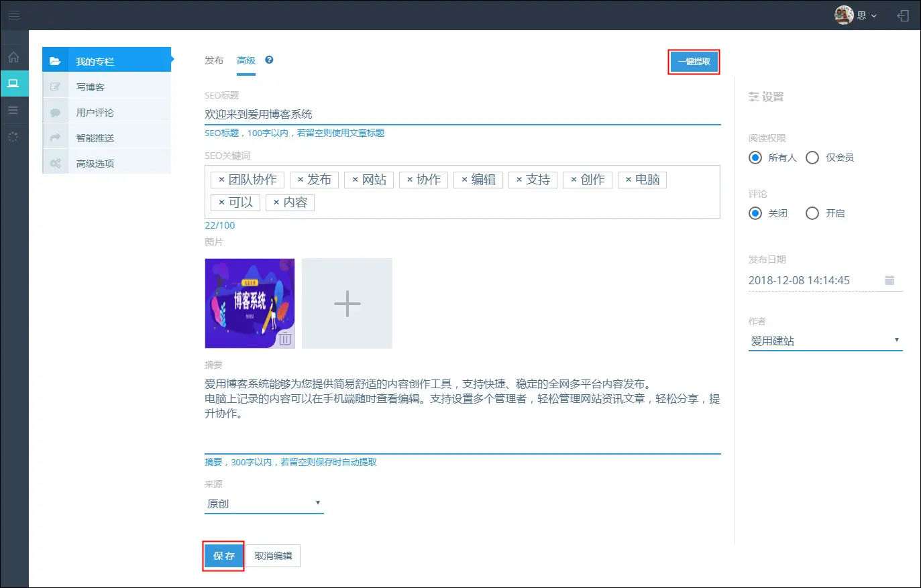
Task: Open the publish date calendar icon
Action: [x=889, y=280]
